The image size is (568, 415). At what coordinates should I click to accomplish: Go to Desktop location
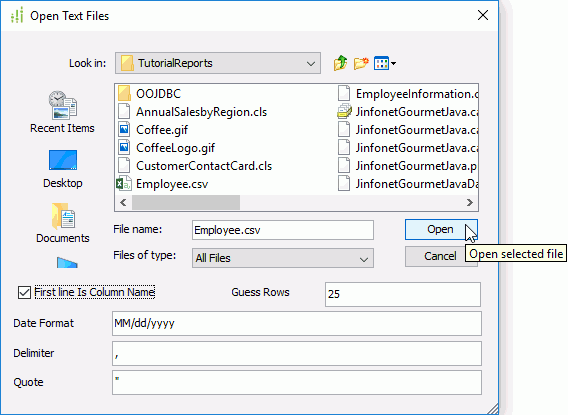(63, 169)
